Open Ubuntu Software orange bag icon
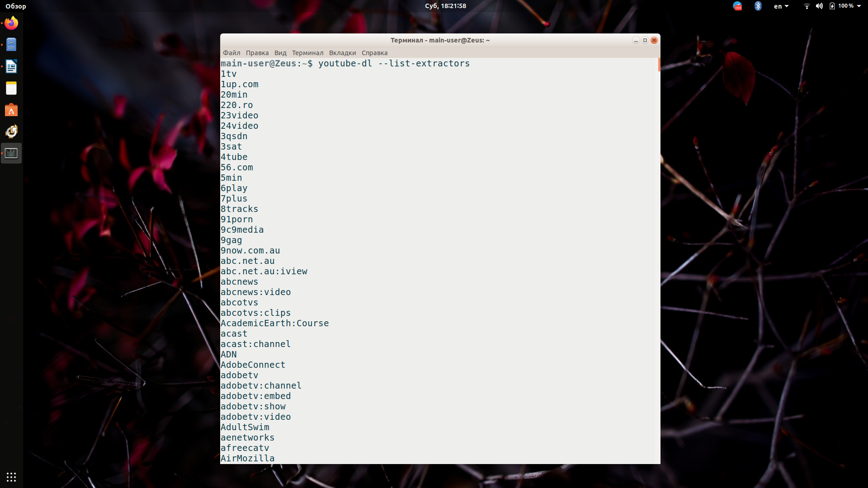This screenshot has width=868, height=488. tap(11, 110)
